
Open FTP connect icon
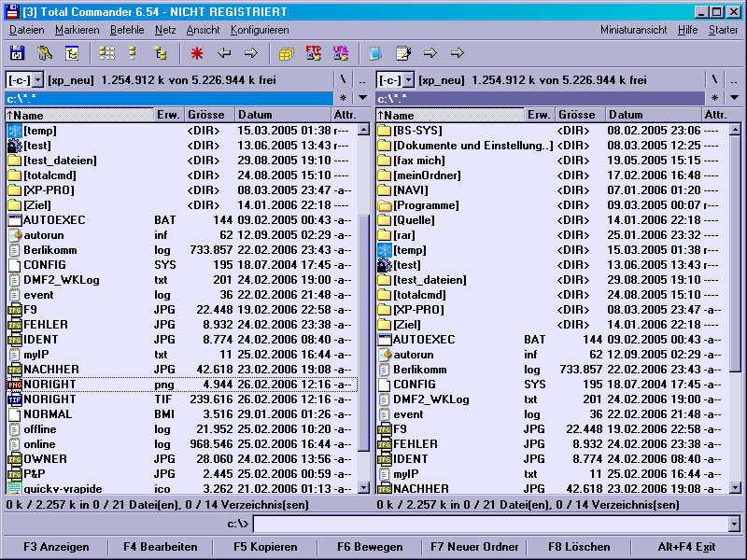[314, 53]
